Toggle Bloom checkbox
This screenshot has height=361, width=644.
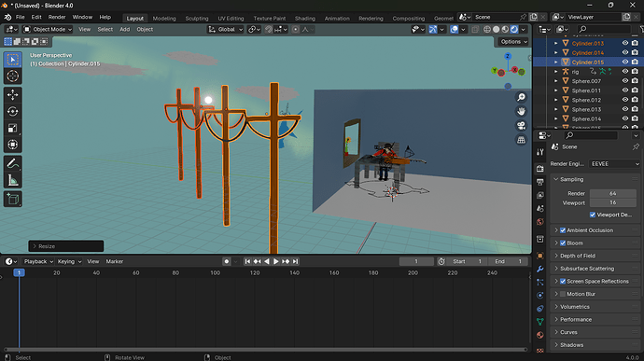click(x=563, y=243)
